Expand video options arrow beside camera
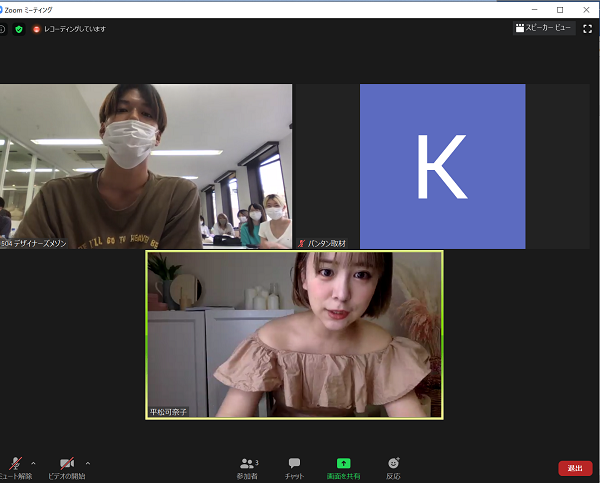 tap(88, 463)
